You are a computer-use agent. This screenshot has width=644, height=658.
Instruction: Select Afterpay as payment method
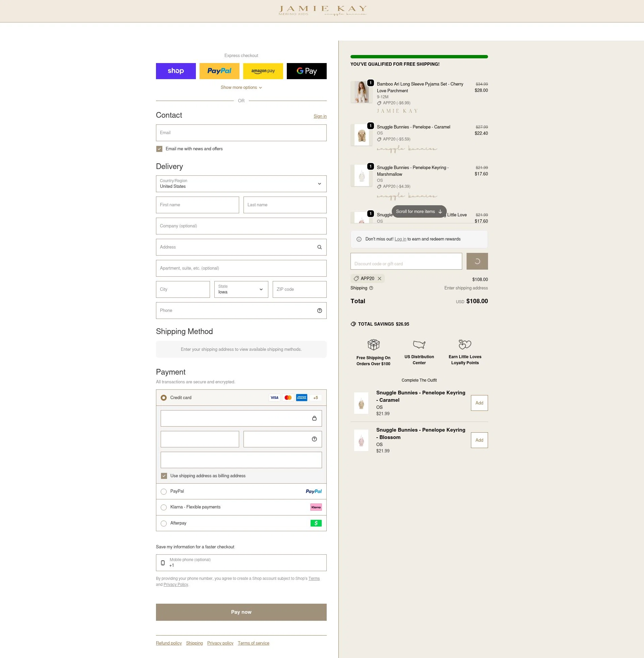[x=164, y=523]
